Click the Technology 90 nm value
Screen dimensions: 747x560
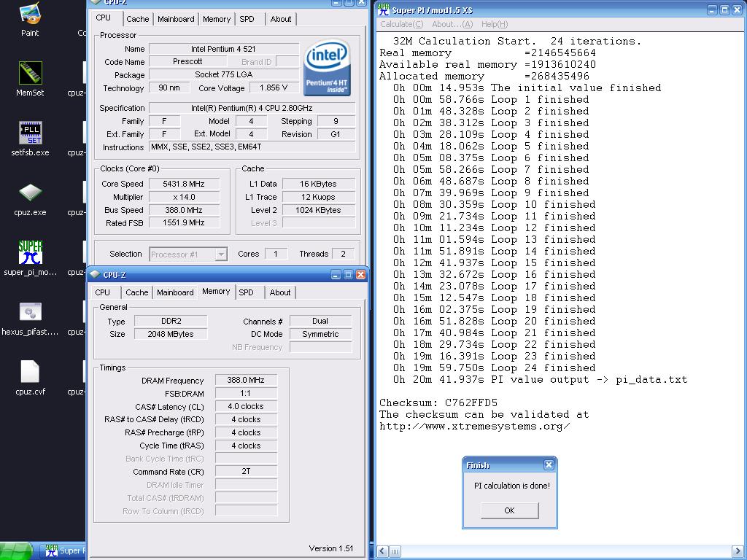tap(169, 87)
